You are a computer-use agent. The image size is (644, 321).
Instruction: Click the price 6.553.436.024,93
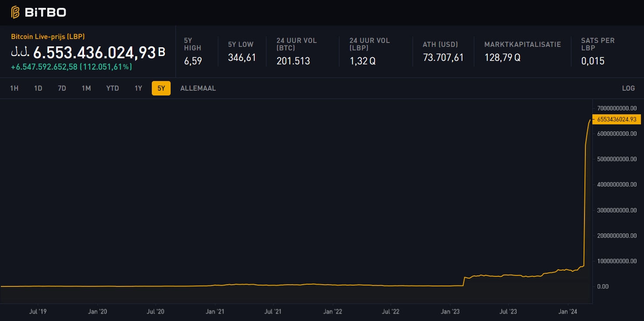94,53
